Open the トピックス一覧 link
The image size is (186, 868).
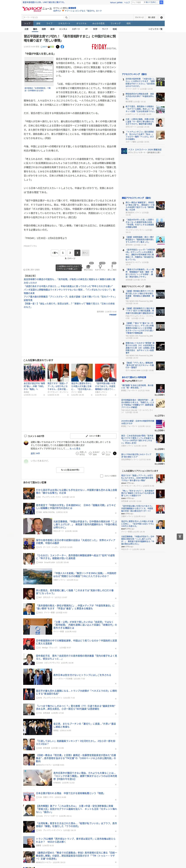(x=155, y=29)
